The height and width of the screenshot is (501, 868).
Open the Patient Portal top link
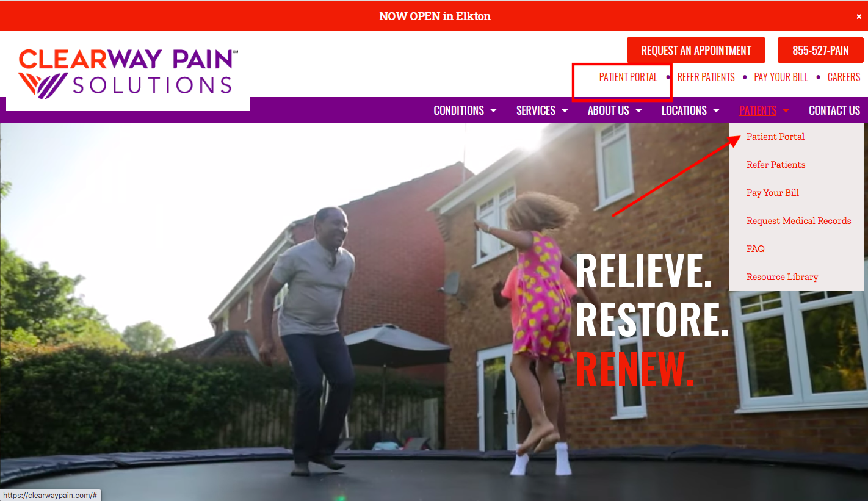click(x=628, y=77)
